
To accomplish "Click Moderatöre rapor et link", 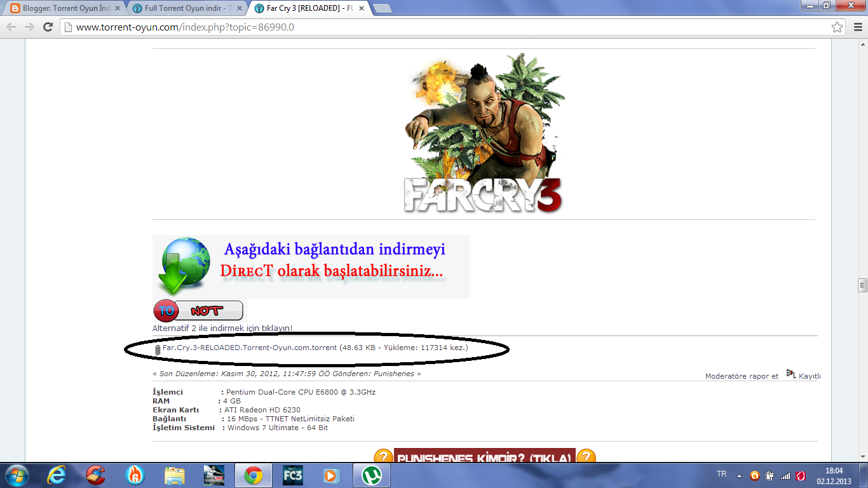I will click(742, 376).
